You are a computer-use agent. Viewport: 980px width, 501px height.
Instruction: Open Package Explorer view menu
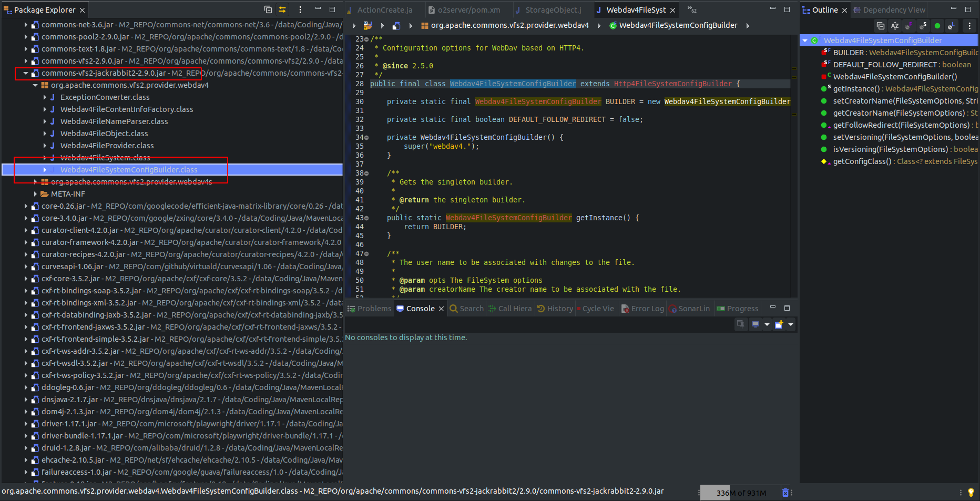300,9
